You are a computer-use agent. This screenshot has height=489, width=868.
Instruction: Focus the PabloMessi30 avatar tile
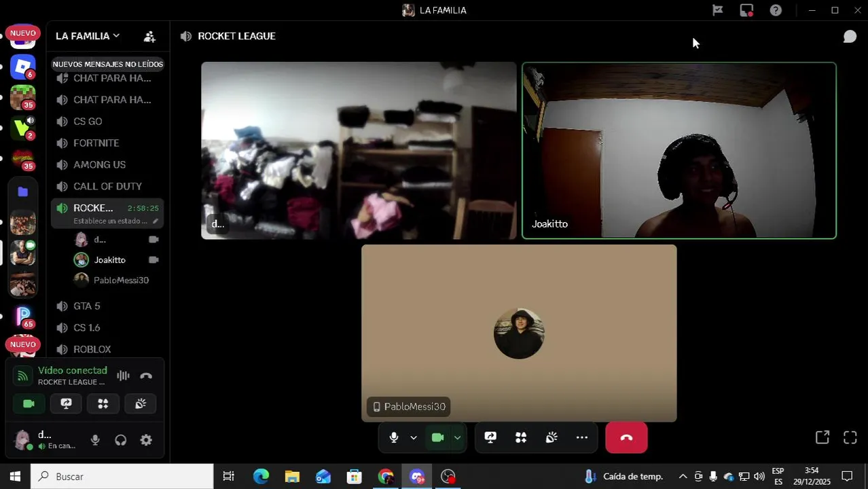point(519,333)
